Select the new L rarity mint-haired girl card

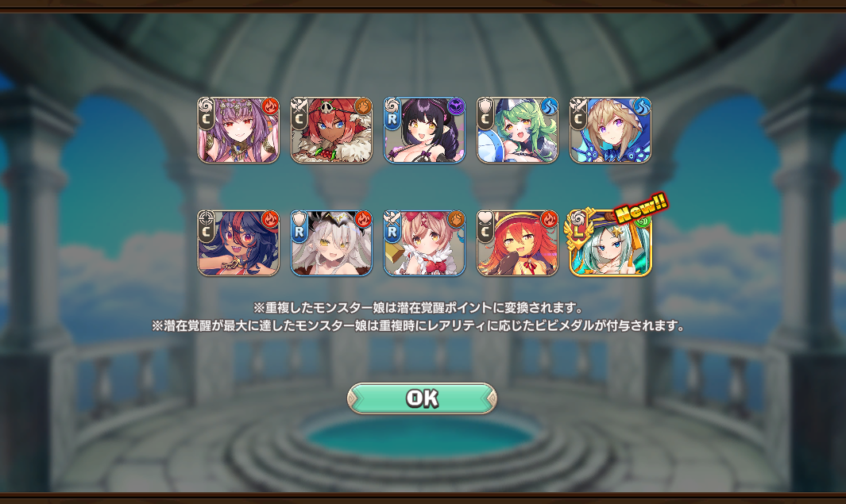click(x=611, y=243)
